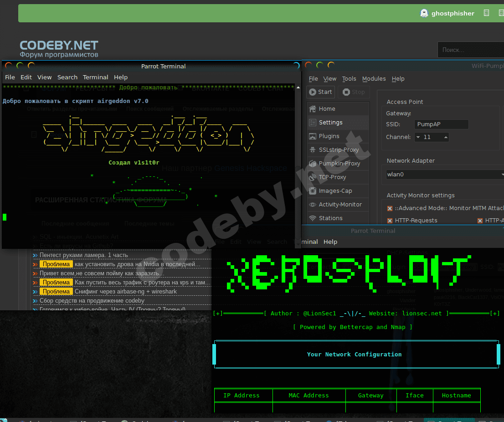Click arrow icon beside Пентест руками ламера
This screenshot has width=504, height=422.
[x=35, y=256]
